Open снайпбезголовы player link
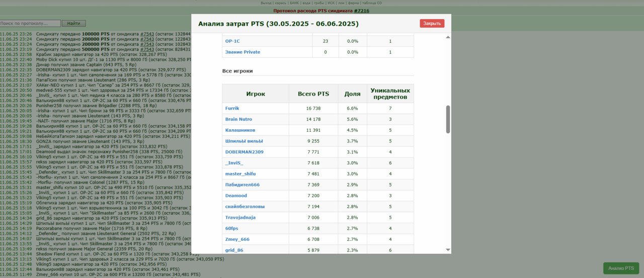Viewport: 644px width, 278px height. pos(245,207)
